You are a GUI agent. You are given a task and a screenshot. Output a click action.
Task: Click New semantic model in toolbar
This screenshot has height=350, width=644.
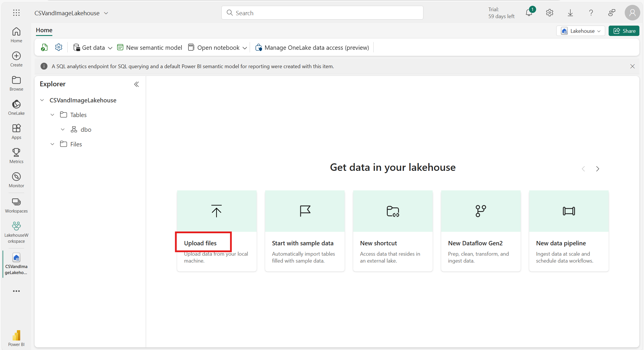click(150, 47)
